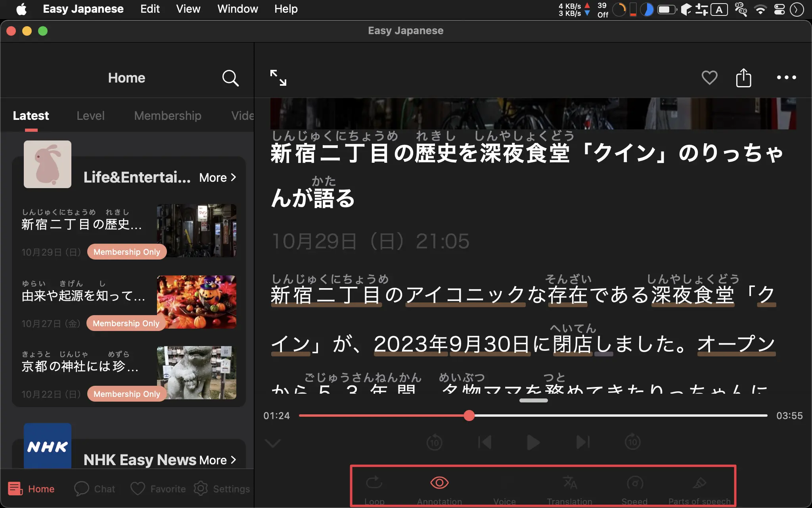Switch to the partially hidden Video tab
This screenshot has width=812, height=508.
click(x=242, y=115)
